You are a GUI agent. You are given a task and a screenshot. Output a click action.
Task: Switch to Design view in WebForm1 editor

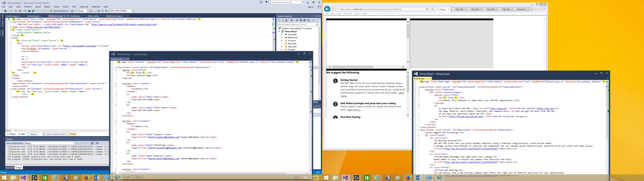tap(11, 134)
